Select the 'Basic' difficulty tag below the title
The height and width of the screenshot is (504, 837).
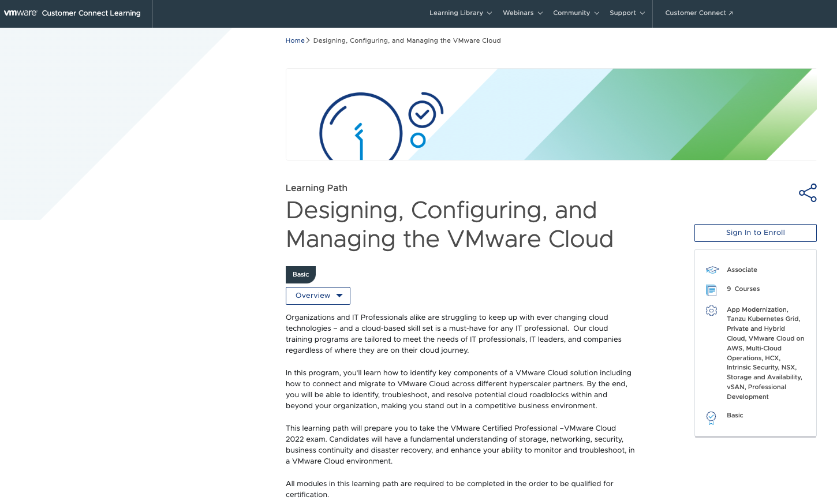click(x=300, y=274)
